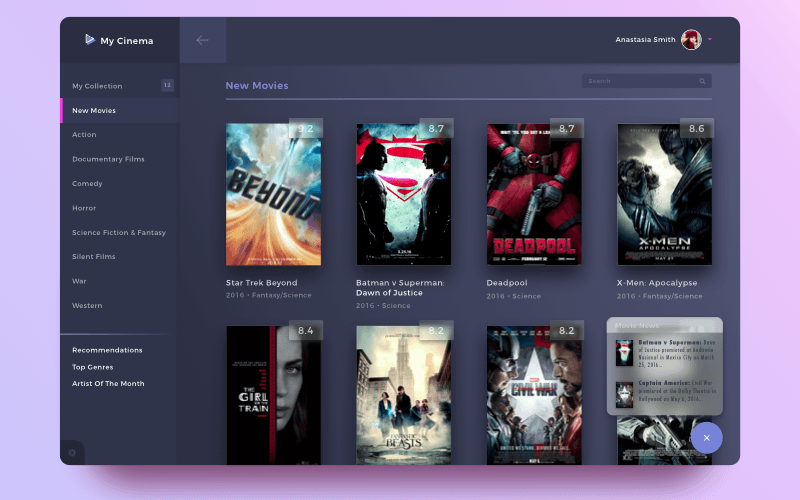Click the Search input field

646,81
